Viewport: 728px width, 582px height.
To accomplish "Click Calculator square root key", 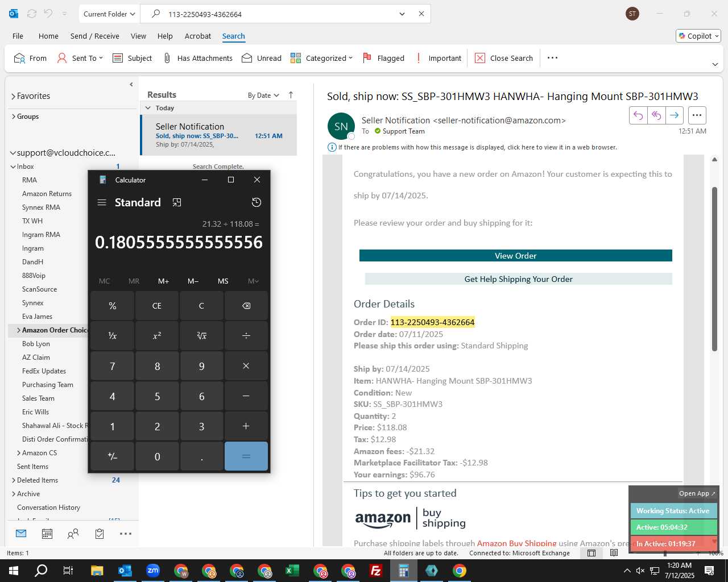I will click(201, 336).
